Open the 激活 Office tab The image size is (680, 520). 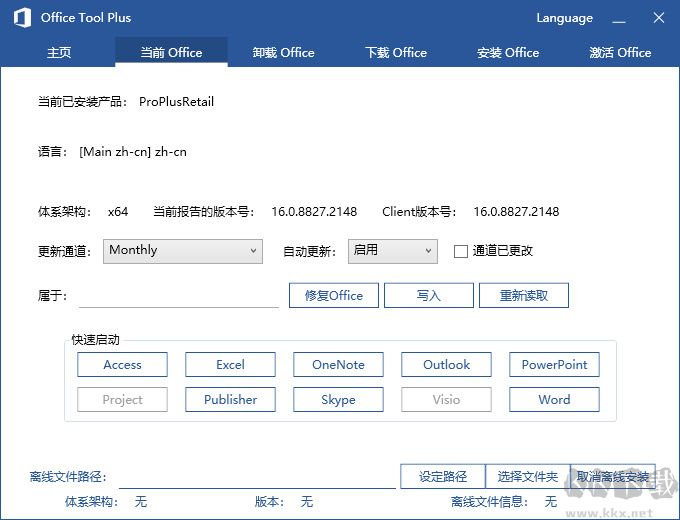tap(620, 52)
